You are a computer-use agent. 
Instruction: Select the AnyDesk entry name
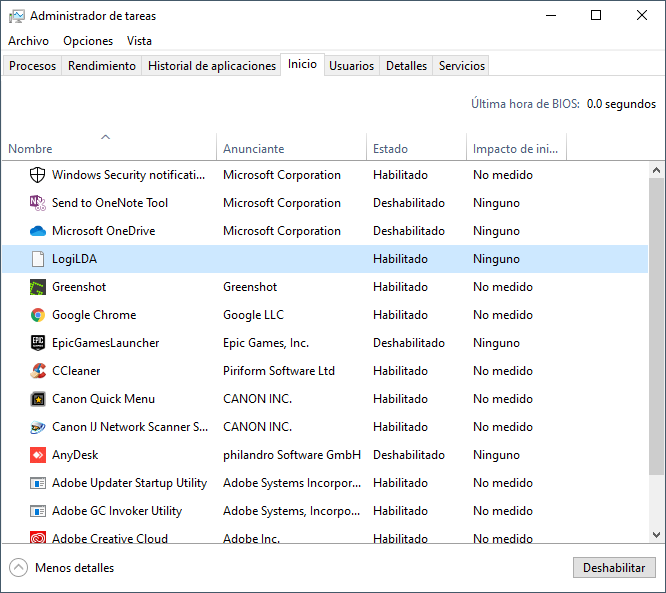[x=75, y=455]
